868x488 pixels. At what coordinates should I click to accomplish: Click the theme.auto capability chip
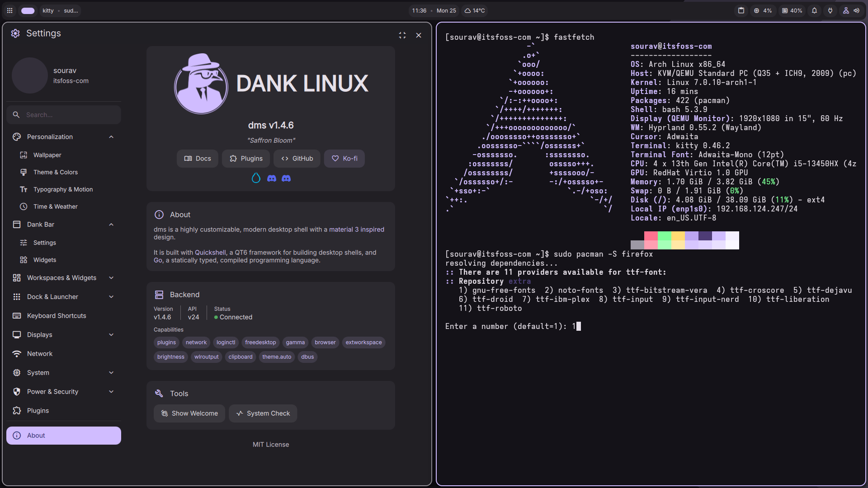point(277,357)
